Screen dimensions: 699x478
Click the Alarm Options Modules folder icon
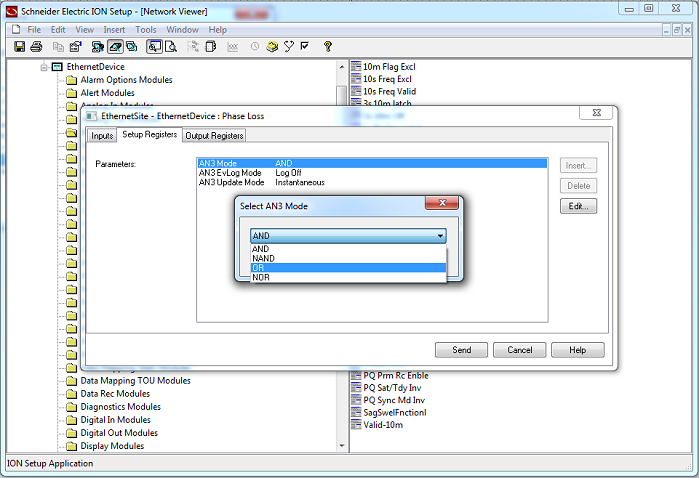click(71, 80)
